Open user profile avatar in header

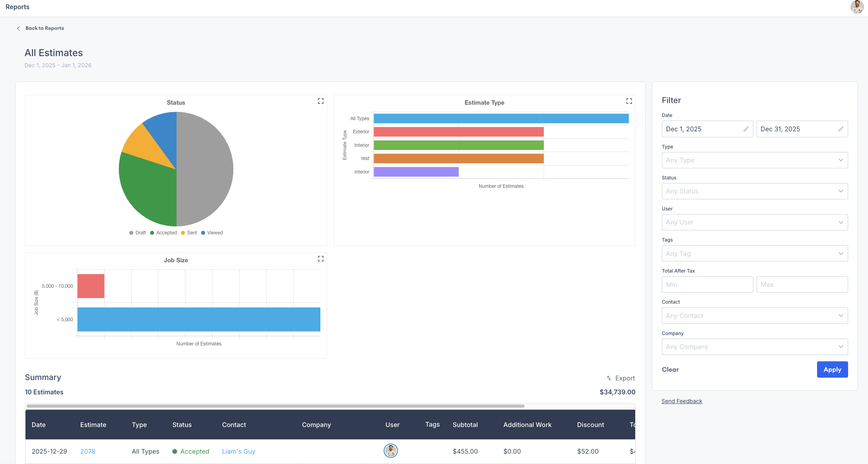click(856, 7)
